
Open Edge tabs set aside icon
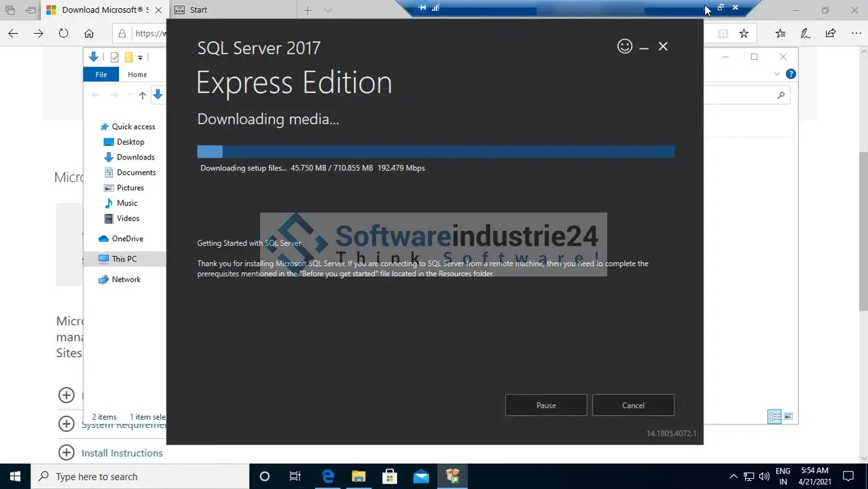point(10,10)
